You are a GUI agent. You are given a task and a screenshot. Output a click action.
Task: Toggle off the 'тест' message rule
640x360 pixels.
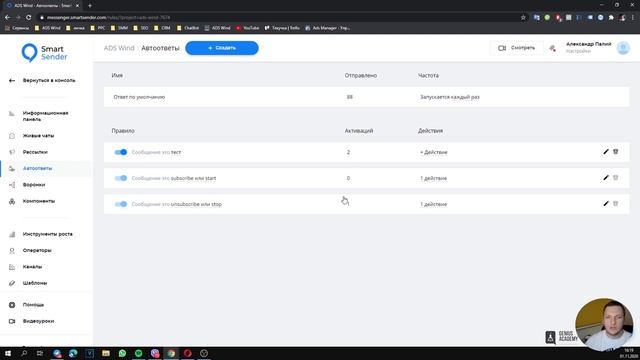pos(120,152)
